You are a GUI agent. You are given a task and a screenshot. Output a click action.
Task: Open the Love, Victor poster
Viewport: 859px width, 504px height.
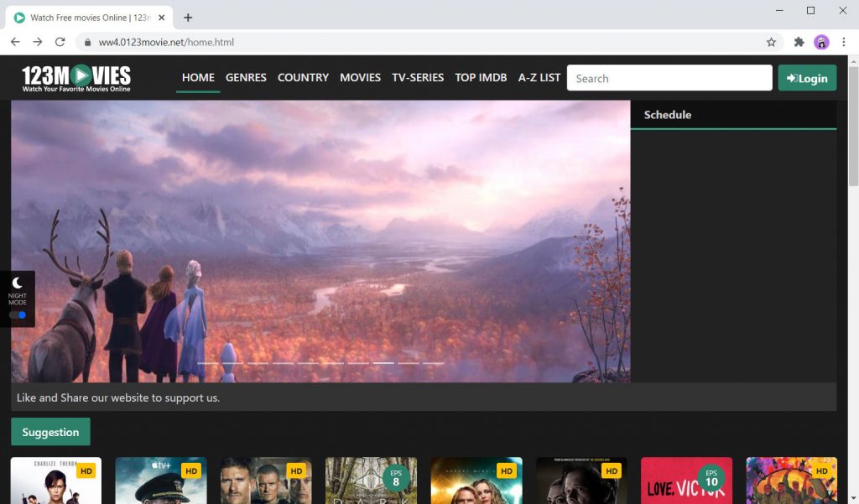pyautogui.click(x=686, y=481)
